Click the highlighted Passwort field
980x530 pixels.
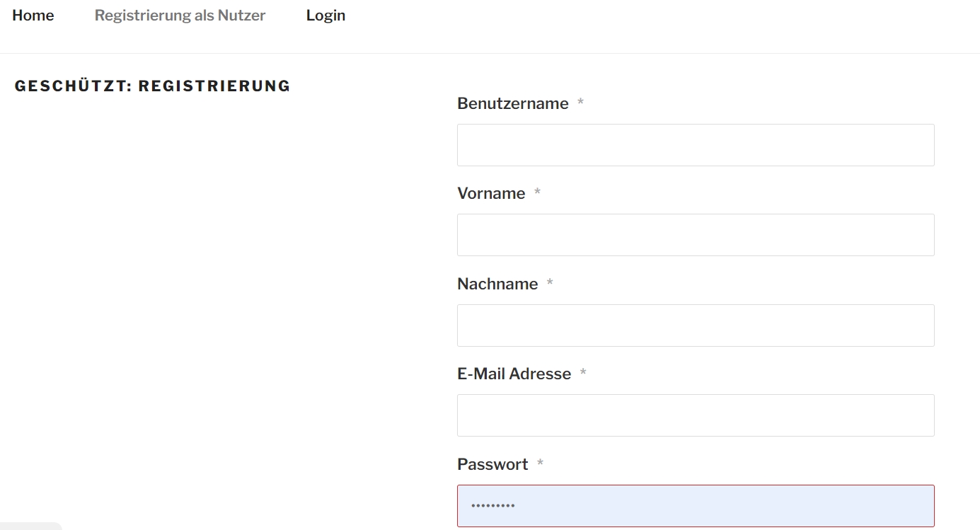pyautogui.click(x=695, y=505)
